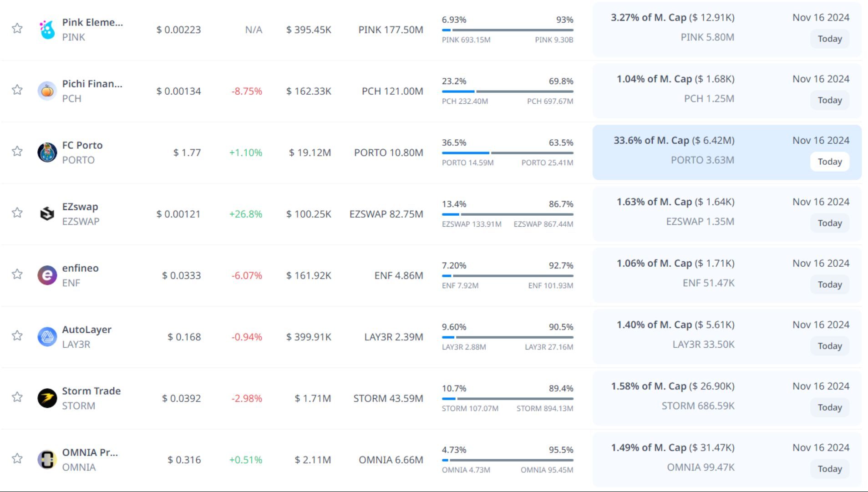
Task: Toggle favorite star for FC Porto
Action: (17, 151)
